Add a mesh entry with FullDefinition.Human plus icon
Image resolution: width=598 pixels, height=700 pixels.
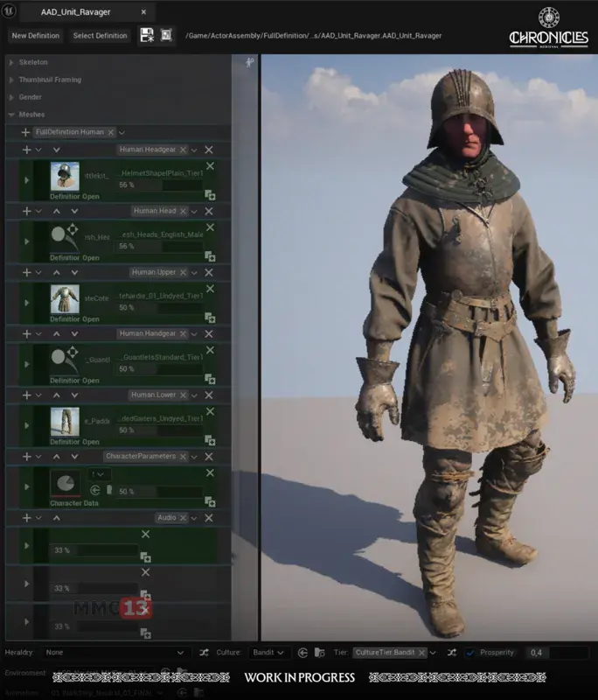point(25,132)
